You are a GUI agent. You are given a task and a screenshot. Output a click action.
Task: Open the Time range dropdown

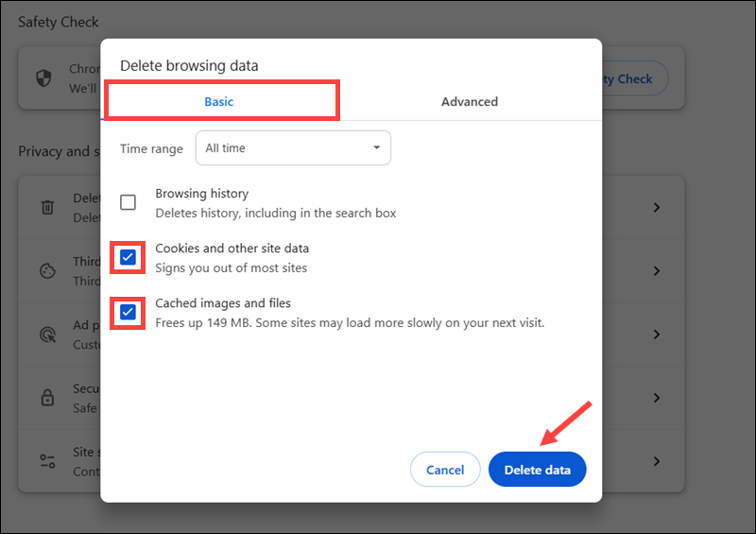[293, 147]
